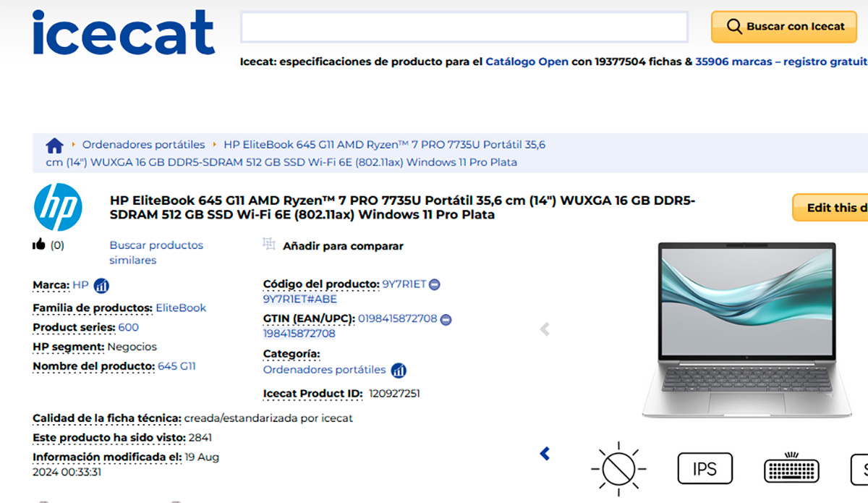Image resolution: width=868 pixels, height=503 pixels.
Task: Click the thumbs-up like icon
Action: [39, 245]
